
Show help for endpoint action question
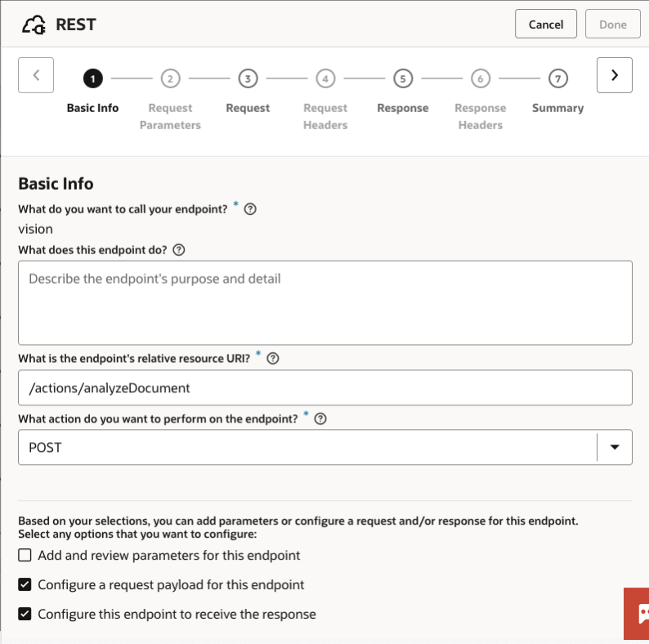[320, 418]
